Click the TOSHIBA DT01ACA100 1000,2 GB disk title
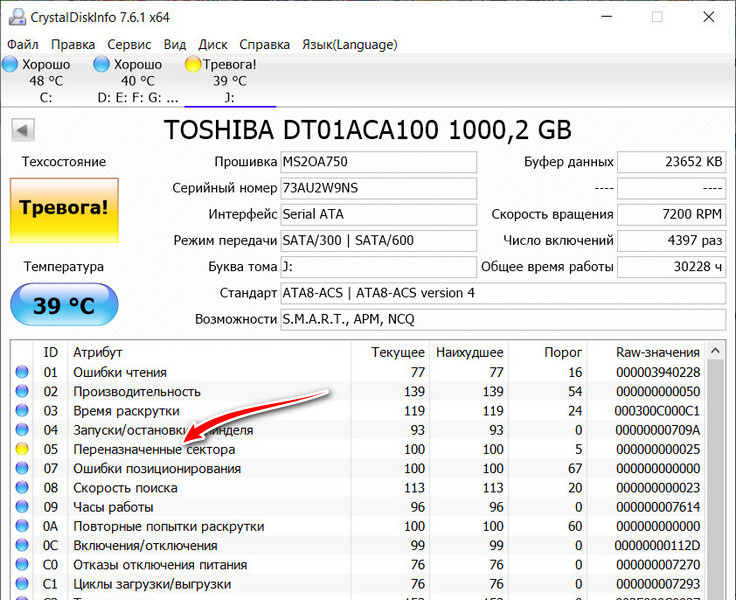 (x=368, y=130)
